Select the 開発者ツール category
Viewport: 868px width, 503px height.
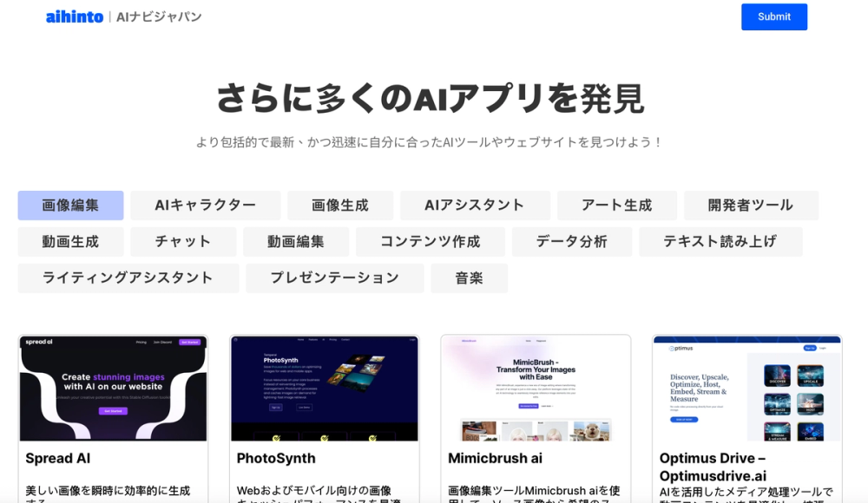(751, 206)
